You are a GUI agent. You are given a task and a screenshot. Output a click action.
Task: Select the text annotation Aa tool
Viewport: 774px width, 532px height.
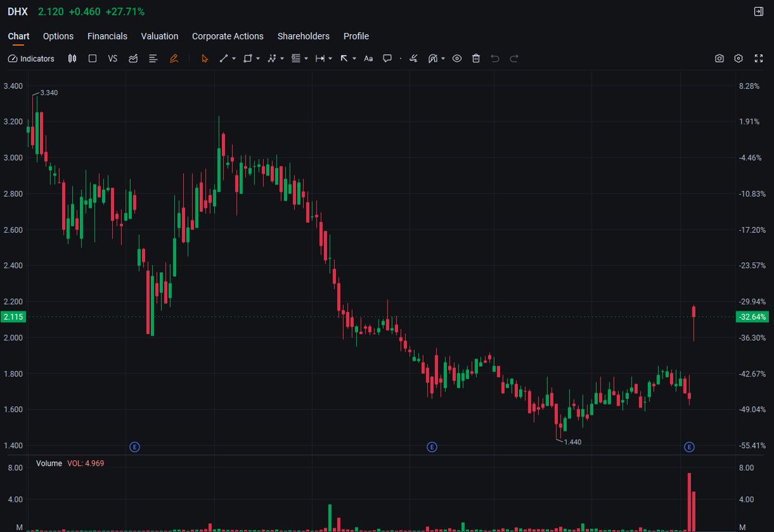tap(368, 59)
